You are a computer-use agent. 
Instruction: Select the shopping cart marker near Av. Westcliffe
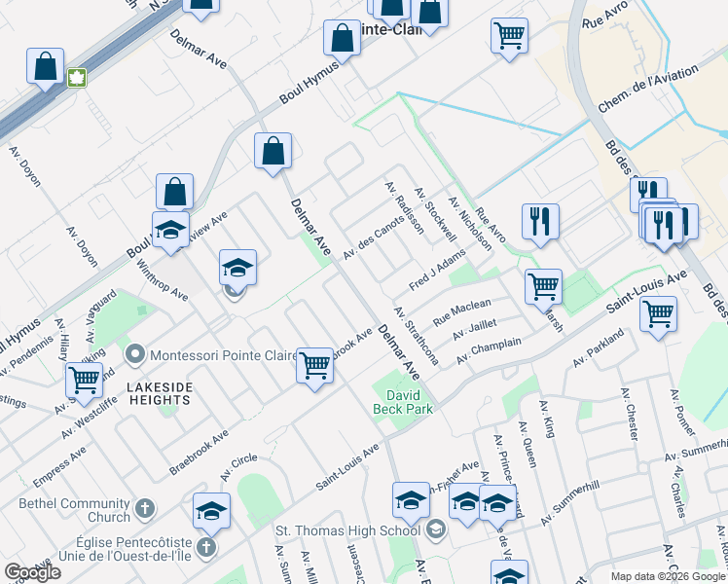click(84, 383)
